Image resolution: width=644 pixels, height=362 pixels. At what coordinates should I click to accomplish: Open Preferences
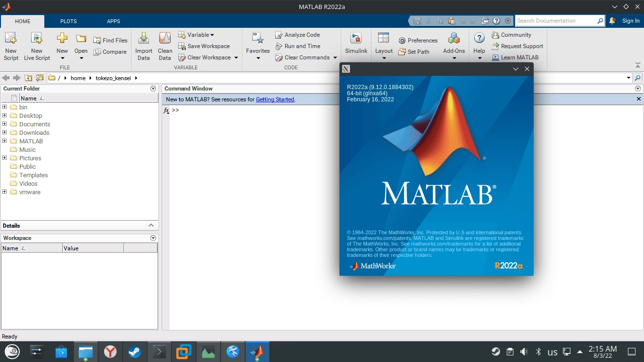(x=418, y=41)
